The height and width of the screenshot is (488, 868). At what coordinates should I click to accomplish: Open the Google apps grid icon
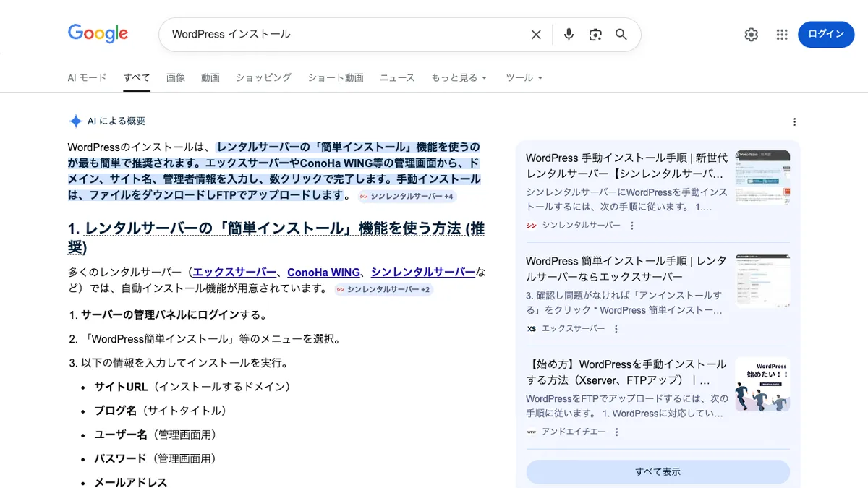782,34
